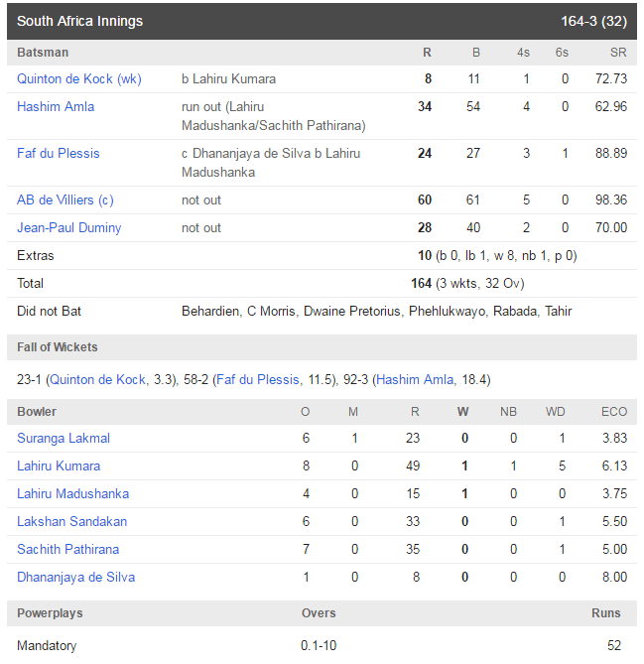Click the 164-3 (32) score in header

(593, 21)
